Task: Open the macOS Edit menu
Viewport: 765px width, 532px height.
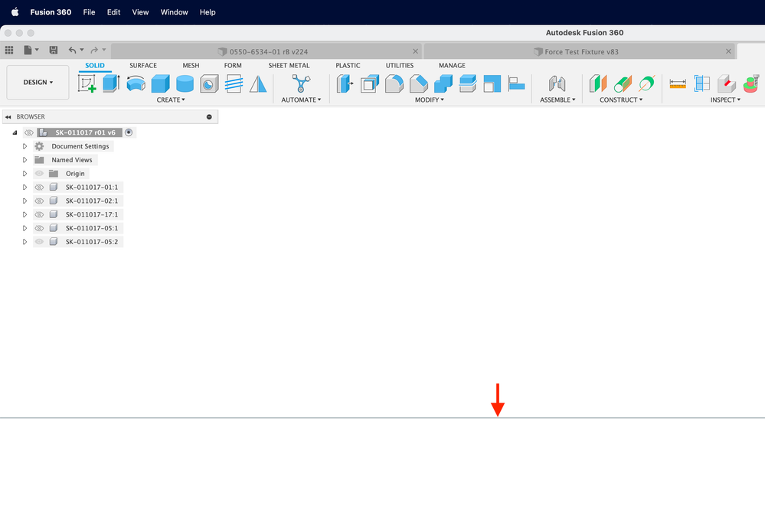Action: coord(113,12)
